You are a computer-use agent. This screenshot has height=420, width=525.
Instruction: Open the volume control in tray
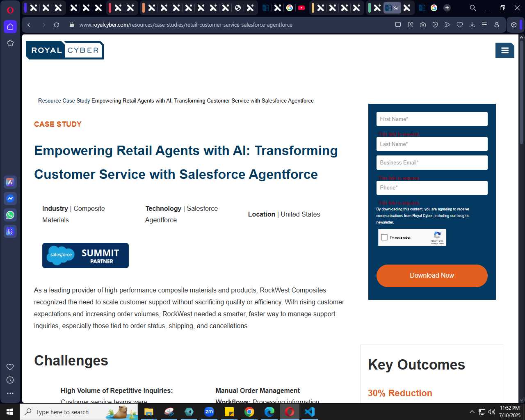coord(492,412)
